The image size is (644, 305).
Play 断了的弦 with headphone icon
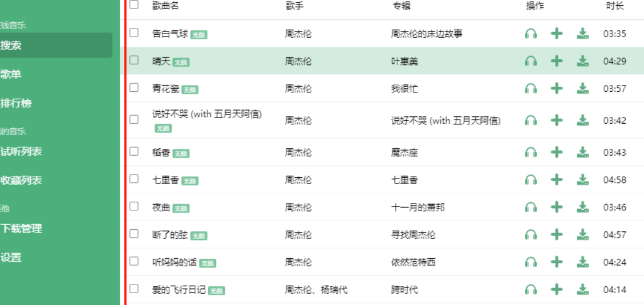[x=530, y=234]
